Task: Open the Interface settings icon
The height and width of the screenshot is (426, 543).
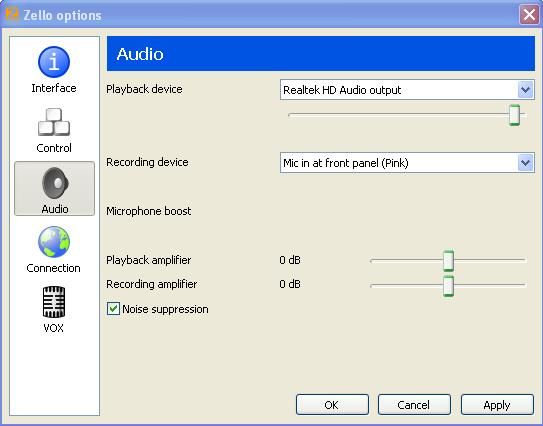Action: click(x=54, y=62)
